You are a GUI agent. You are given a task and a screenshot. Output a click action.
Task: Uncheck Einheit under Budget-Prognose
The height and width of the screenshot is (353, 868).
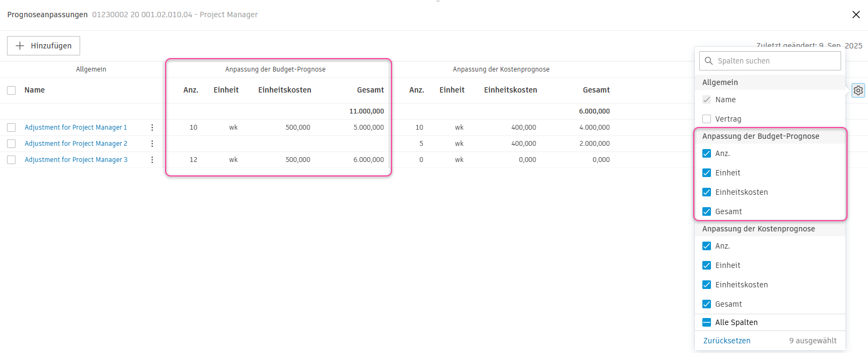(x=707, y=173)
